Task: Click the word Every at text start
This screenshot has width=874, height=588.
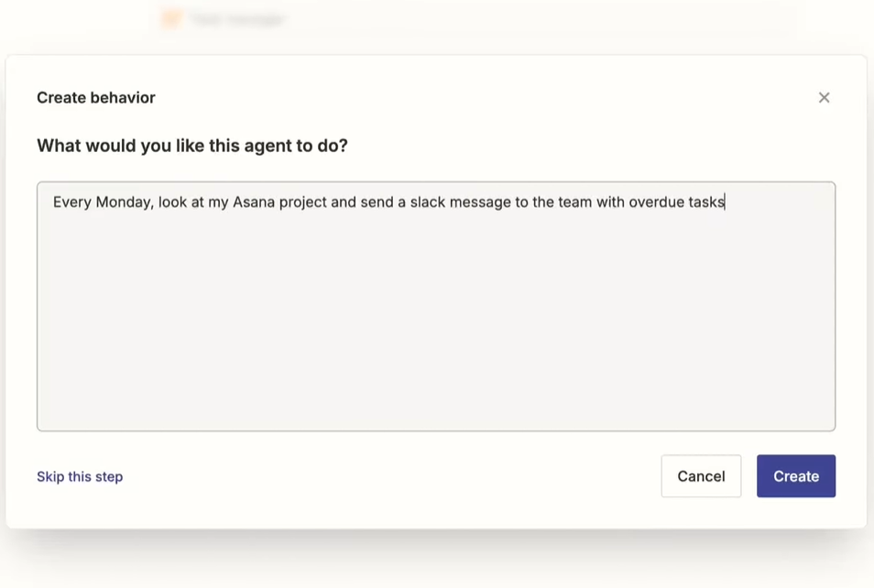Action: point(71,202)
